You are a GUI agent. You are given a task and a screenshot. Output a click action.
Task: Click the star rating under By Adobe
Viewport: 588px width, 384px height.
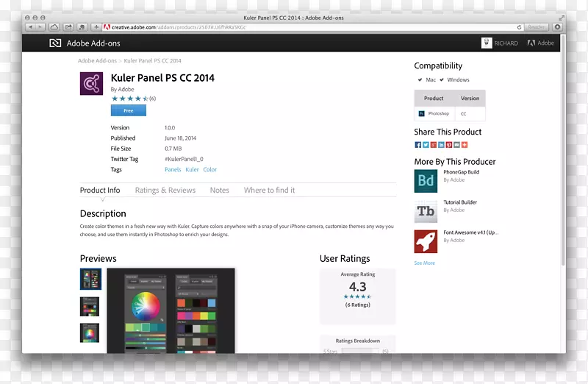coord(130,99)
